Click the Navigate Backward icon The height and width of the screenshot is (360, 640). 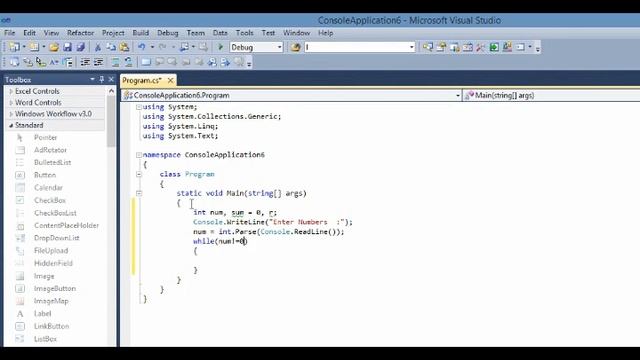184,47
